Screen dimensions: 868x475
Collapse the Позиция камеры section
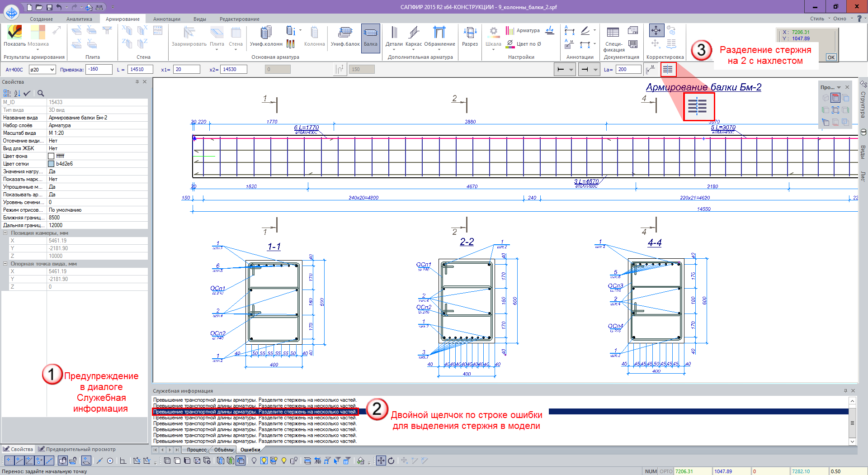[5, 233]
